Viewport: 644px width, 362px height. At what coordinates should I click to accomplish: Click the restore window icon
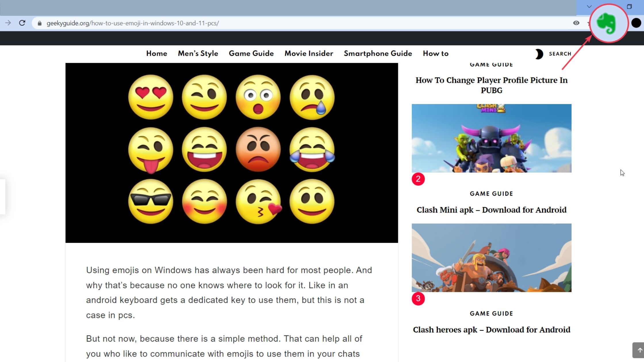[x=629, y=7]
